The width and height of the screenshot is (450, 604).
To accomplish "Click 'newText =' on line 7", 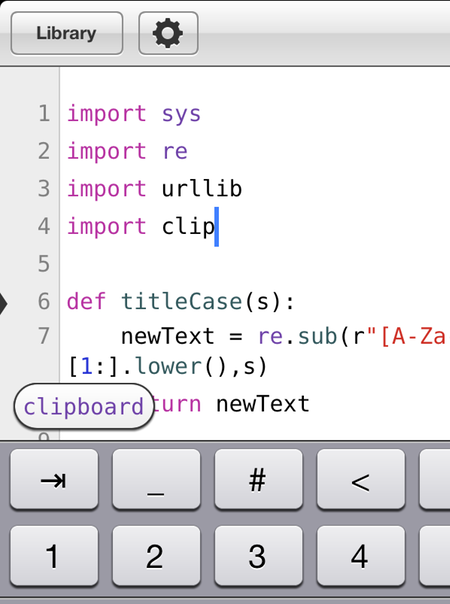I will tap(182, 336).
